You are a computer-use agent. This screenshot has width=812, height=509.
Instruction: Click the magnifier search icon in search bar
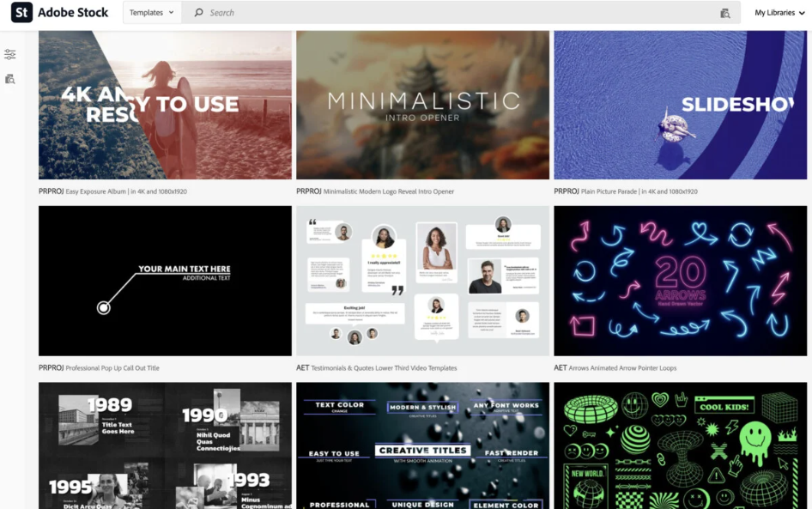click(198, 12)
